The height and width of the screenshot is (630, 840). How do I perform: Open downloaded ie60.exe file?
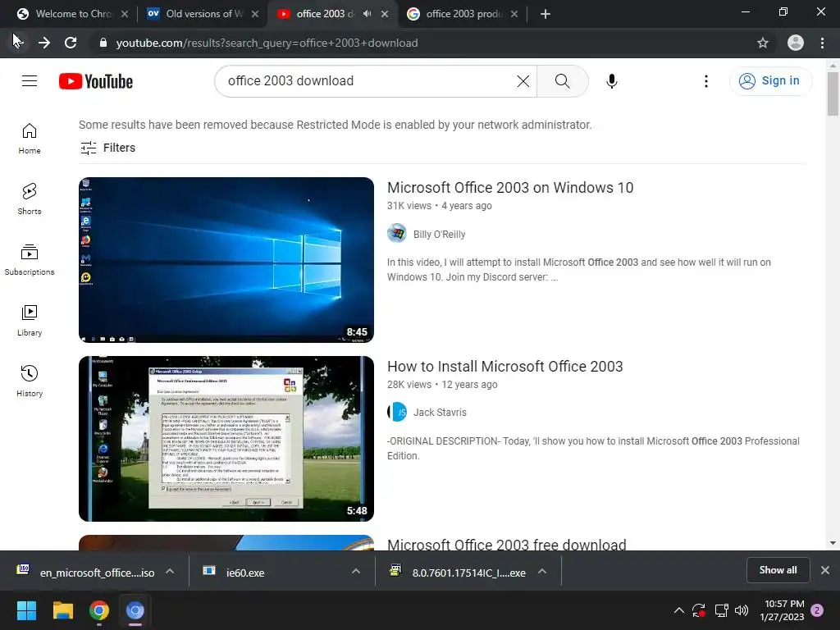(x=244, y=572)
